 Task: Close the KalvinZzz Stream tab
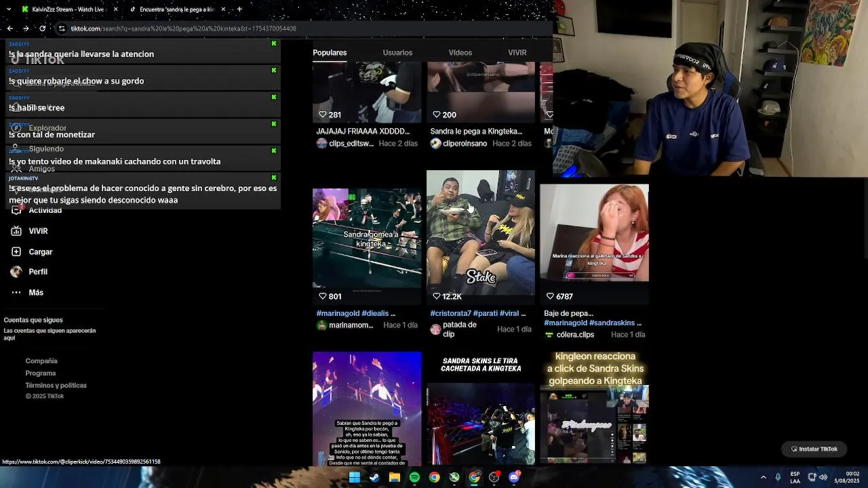click(115, 9)
